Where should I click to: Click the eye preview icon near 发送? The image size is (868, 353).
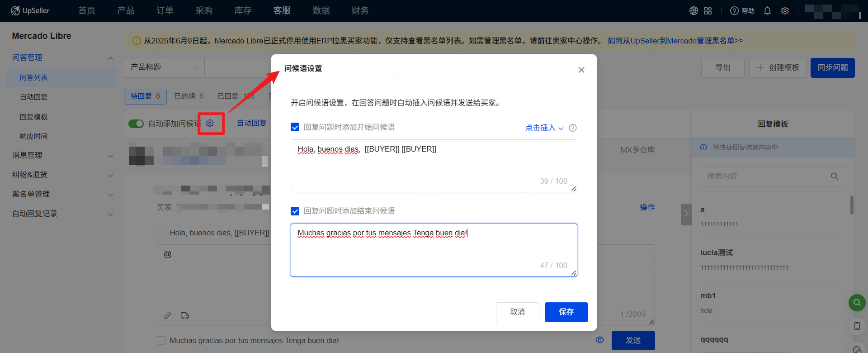(x=600, y=340)
